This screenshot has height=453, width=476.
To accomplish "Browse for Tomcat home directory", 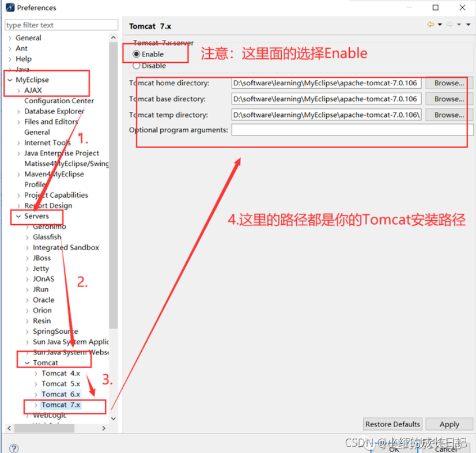I will coord(449,83).
